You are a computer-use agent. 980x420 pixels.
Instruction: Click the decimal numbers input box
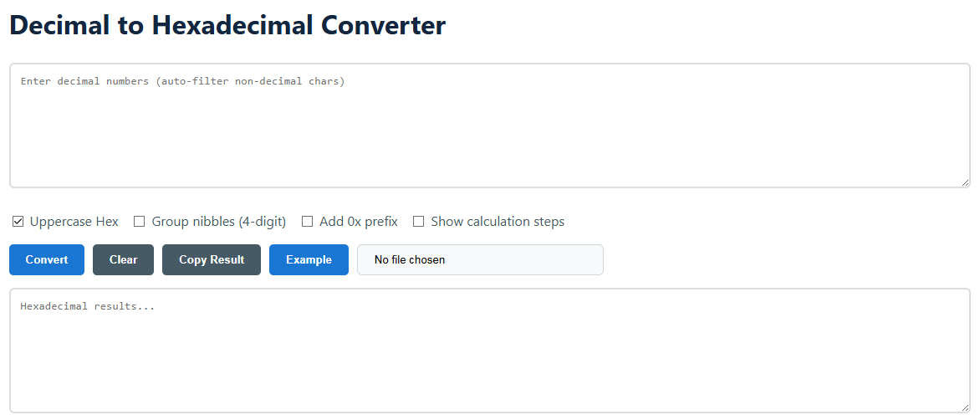489,125
